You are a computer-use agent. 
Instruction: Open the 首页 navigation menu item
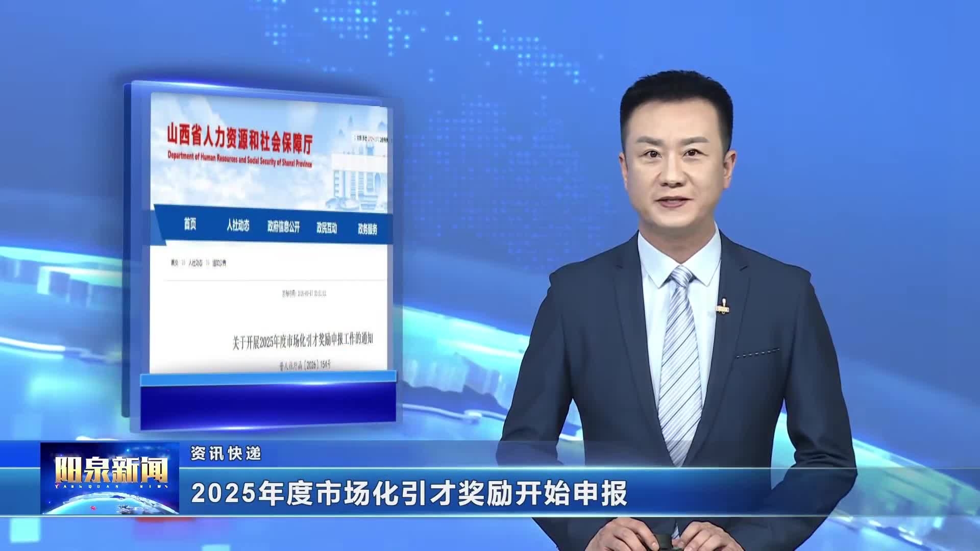point(190,224)
